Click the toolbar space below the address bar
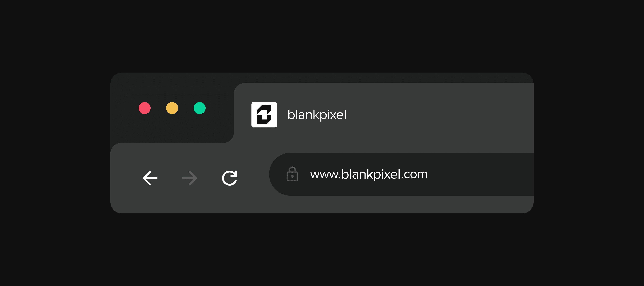 coord(400,204)
